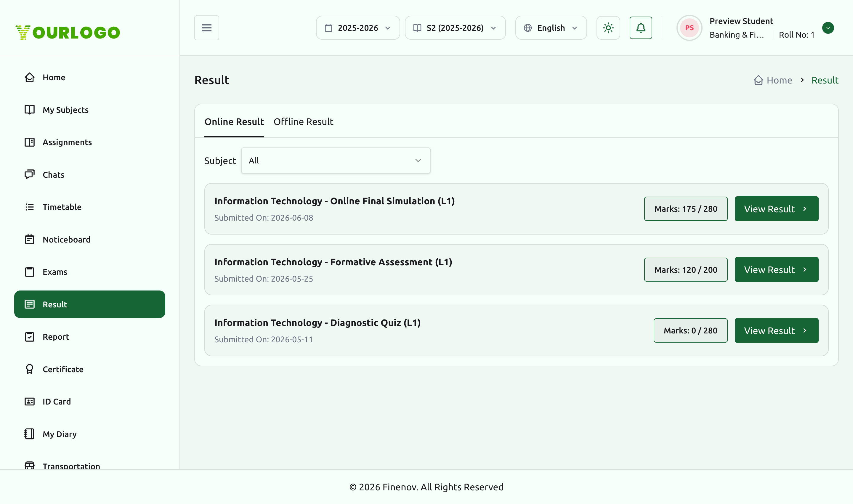
Task: Click the Marks: 0 / 280 badge
Action: (690, 330)
